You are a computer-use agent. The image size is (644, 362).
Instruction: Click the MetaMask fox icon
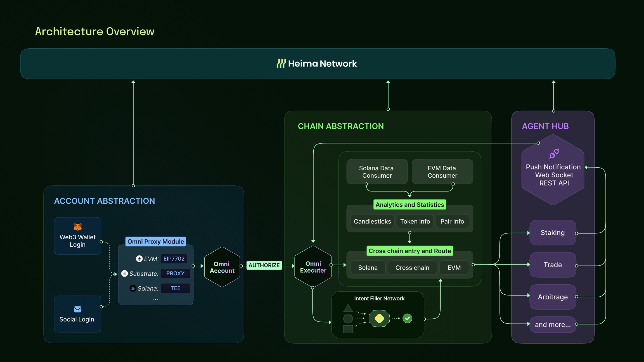(77, 227)
